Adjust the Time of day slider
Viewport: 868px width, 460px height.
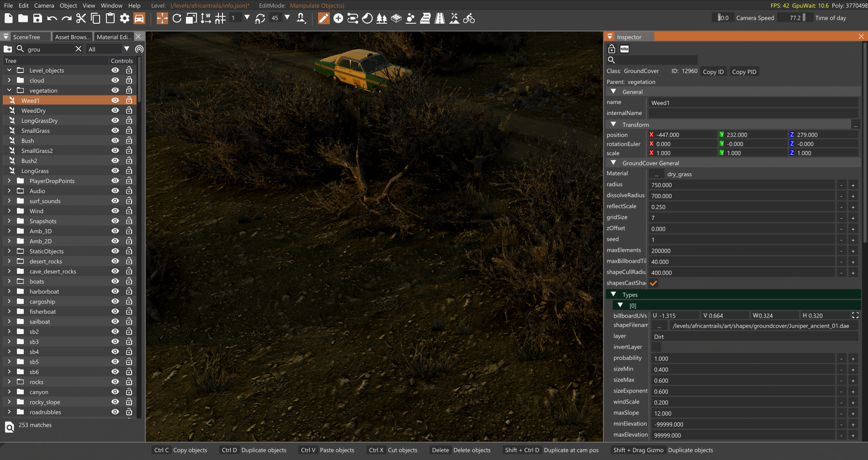click(794, 18)
